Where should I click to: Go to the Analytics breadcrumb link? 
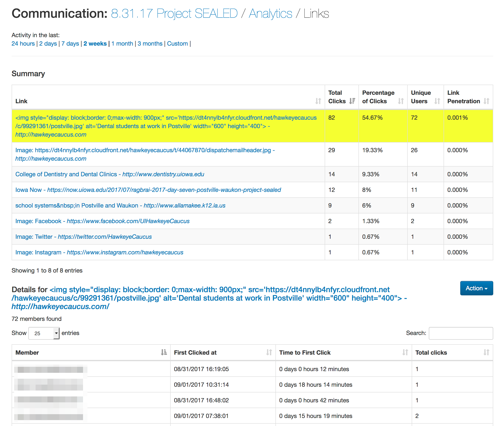pyautogui.click(x=270, y=14)
